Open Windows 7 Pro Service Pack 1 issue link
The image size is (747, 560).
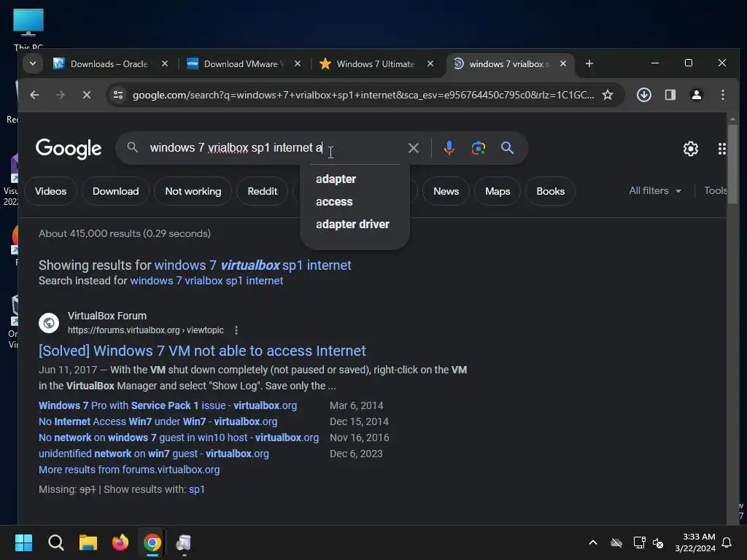click(168, 405)
